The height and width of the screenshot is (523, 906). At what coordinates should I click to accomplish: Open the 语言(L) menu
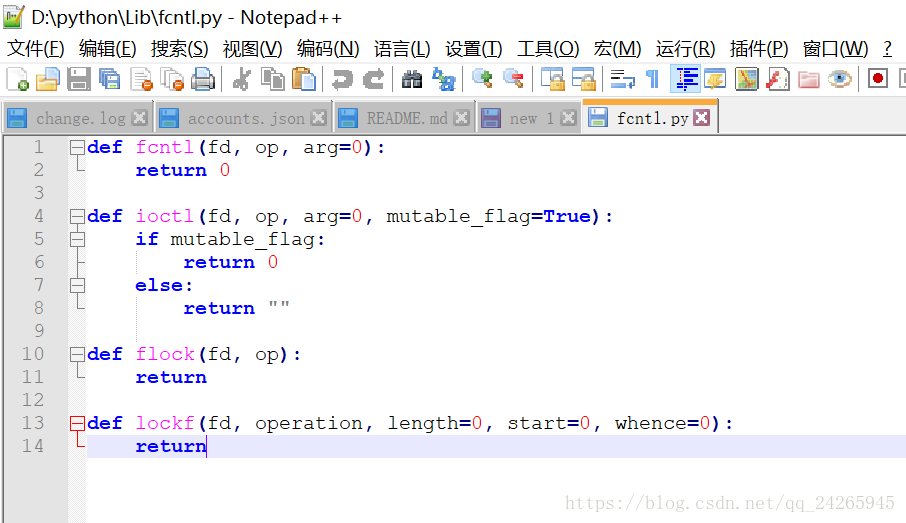(x=402, y=49)
